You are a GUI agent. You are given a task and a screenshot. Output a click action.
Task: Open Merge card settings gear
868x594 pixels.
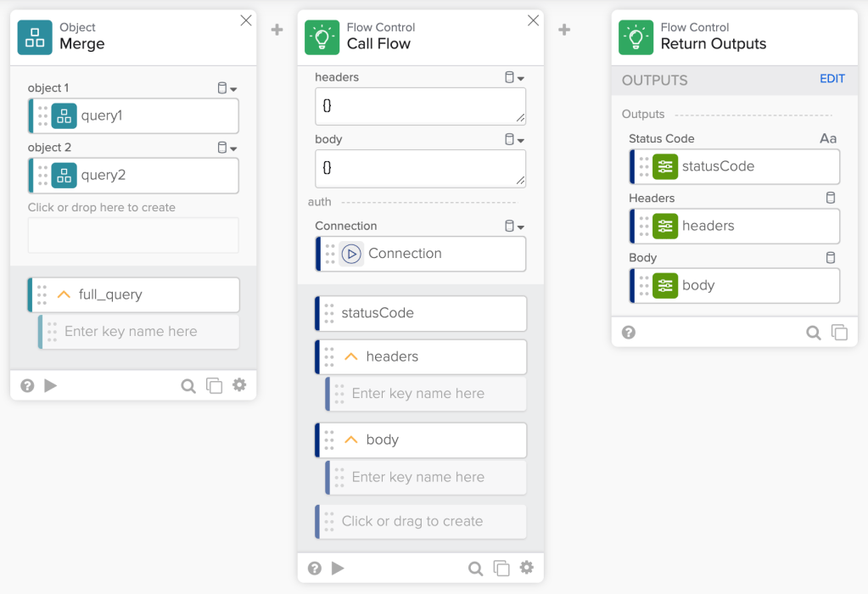pos(239,385)
